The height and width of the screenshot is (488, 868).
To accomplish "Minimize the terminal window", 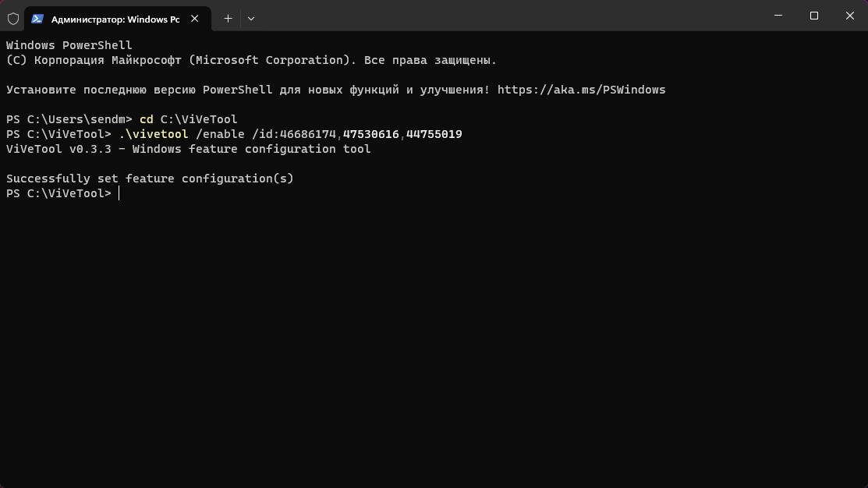I will (x=778, y=16).
